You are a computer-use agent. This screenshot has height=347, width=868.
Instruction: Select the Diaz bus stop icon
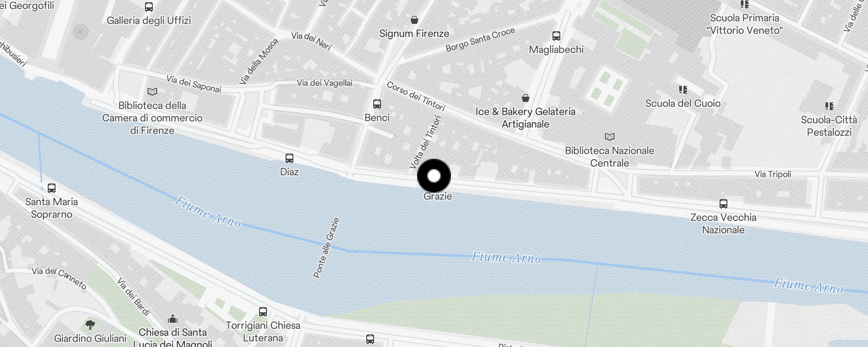[289, 158]
